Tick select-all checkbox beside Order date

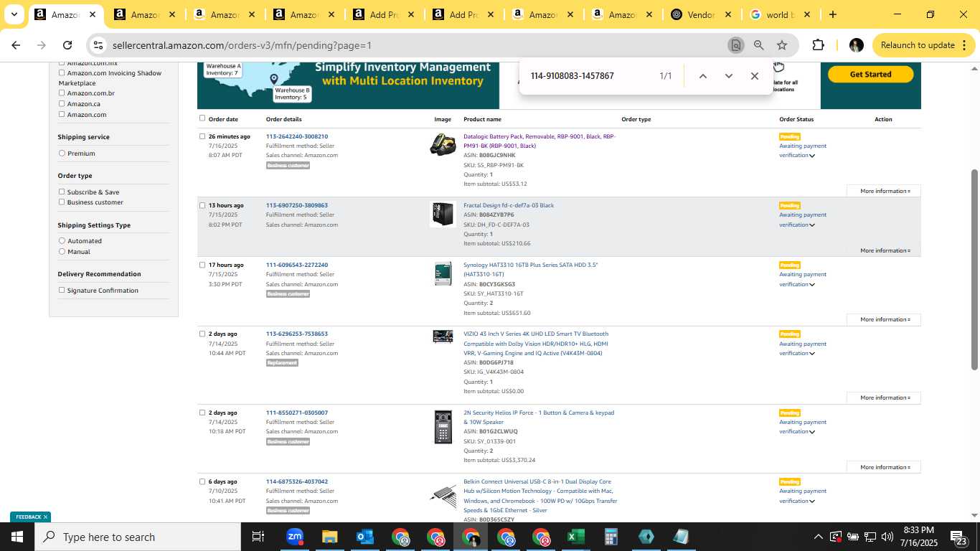[202, 118]
